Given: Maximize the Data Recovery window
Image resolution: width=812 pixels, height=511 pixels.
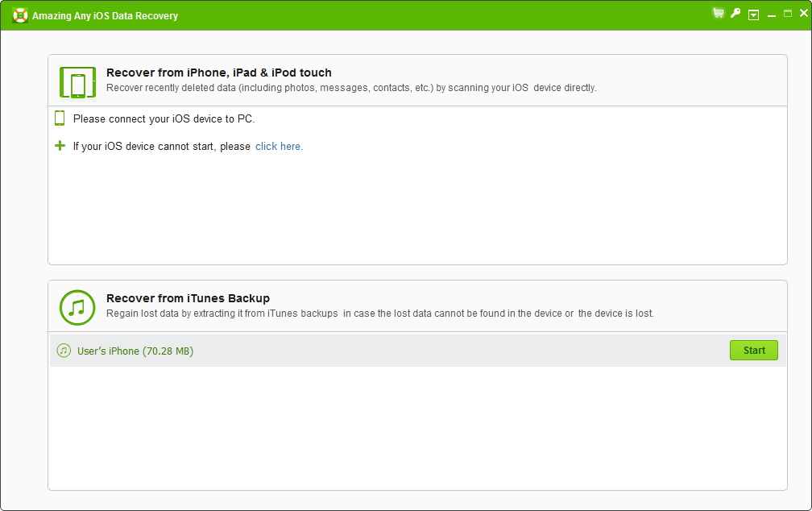Looking at the screenshot, I should pyautogui.click(x=788, y=14).
